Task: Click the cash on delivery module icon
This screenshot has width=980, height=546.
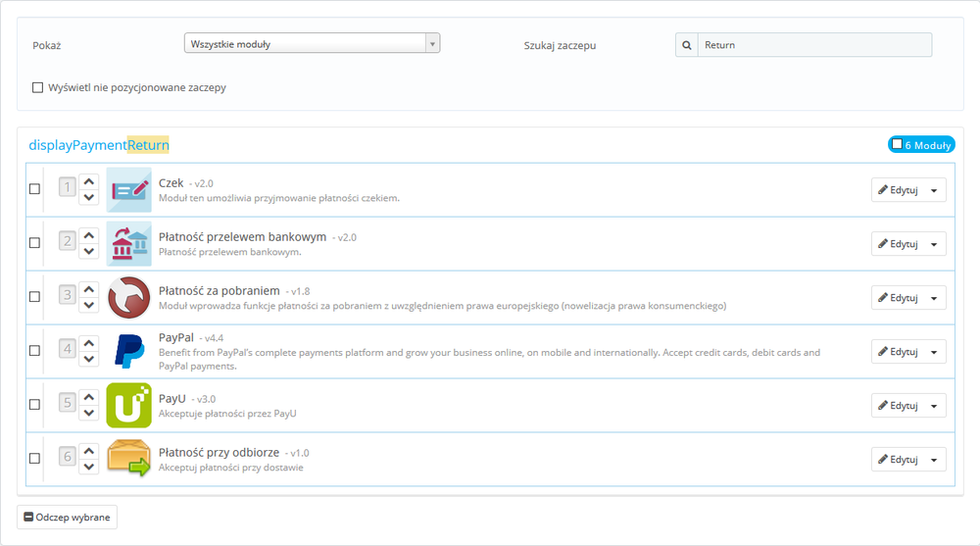Action: pyautogui.click(x=128, y=297)
